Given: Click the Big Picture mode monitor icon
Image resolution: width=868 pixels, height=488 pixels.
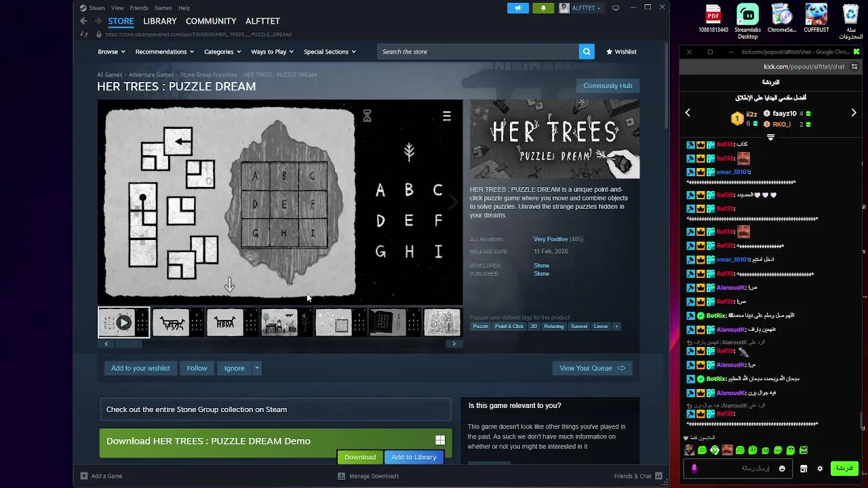Looking at the screenshot, I should [616, 8].
